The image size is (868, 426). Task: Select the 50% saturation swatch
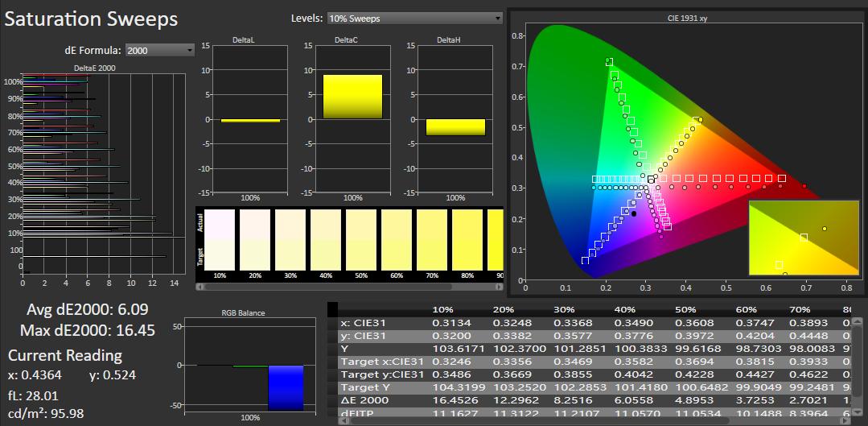(x=361, y=239)
